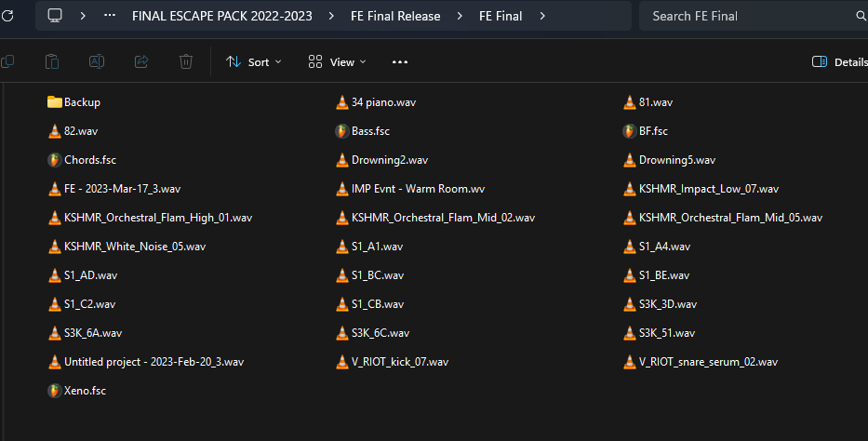Click the Paste toolbar icon
Viewport: 868px width, 441px height.
[x=52, y=61]
